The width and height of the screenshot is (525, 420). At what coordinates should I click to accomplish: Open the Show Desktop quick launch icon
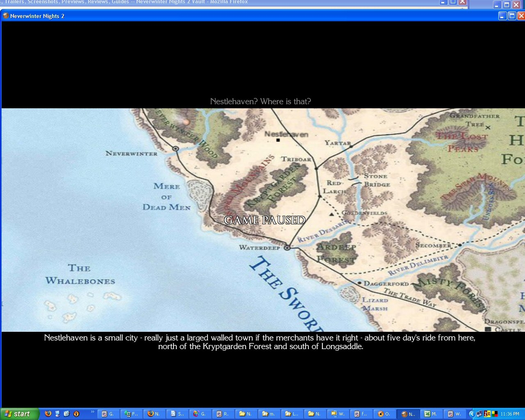[57, 414]
